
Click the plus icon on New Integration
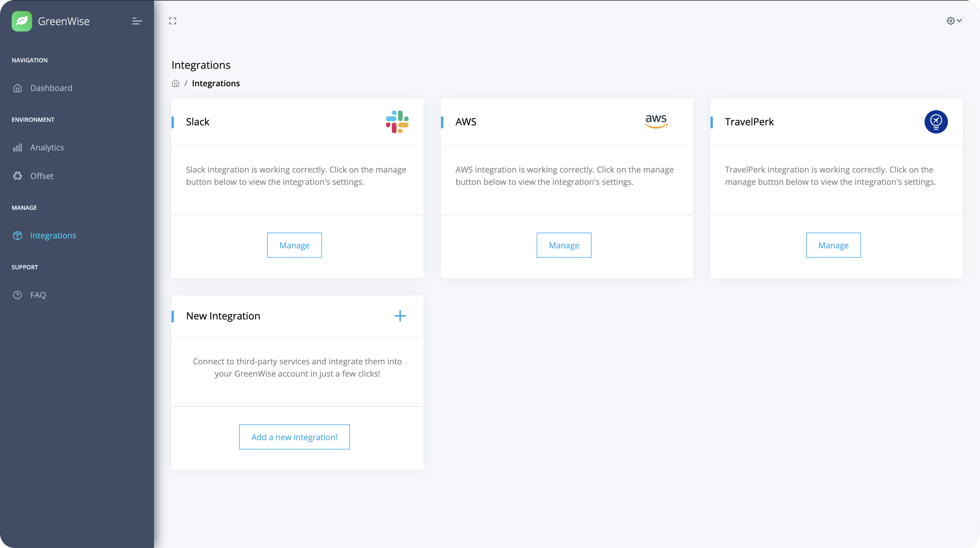click(x=400, y=316)
